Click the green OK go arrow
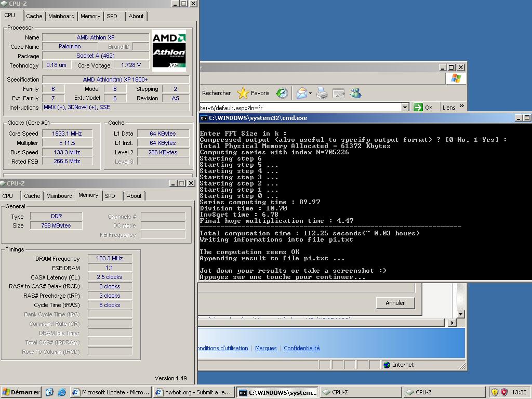 point(418,107)
